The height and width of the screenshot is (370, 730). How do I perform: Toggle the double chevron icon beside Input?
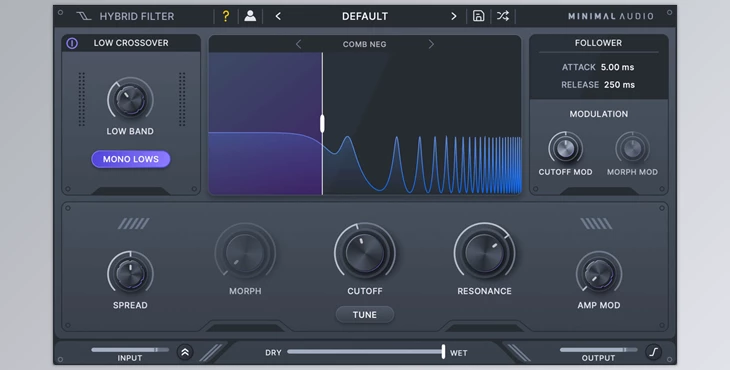coord(185,352)
